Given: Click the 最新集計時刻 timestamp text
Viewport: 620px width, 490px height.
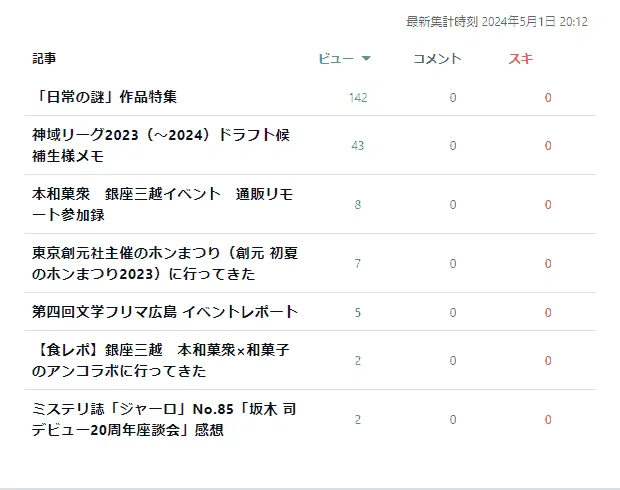Looking at the screenshot, I should pyautogui.click(x=497, y=21).
